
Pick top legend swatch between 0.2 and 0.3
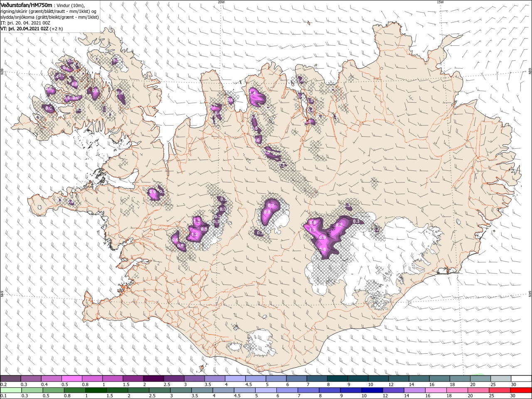10,378
